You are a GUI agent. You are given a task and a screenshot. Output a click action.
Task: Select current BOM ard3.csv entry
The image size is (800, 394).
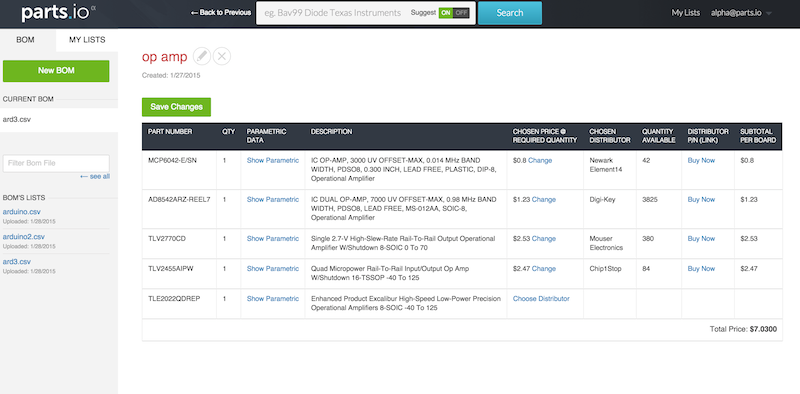point(59,120)
